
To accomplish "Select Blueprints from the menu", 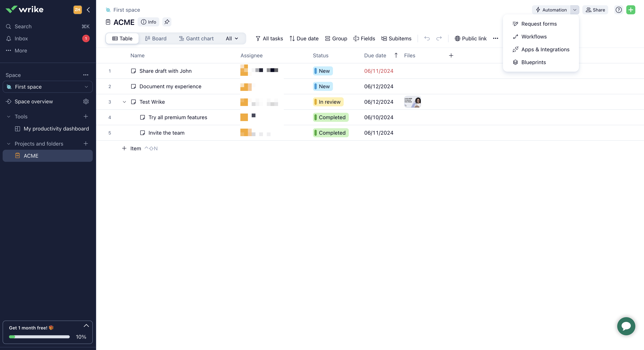I will tap(541, 62).
